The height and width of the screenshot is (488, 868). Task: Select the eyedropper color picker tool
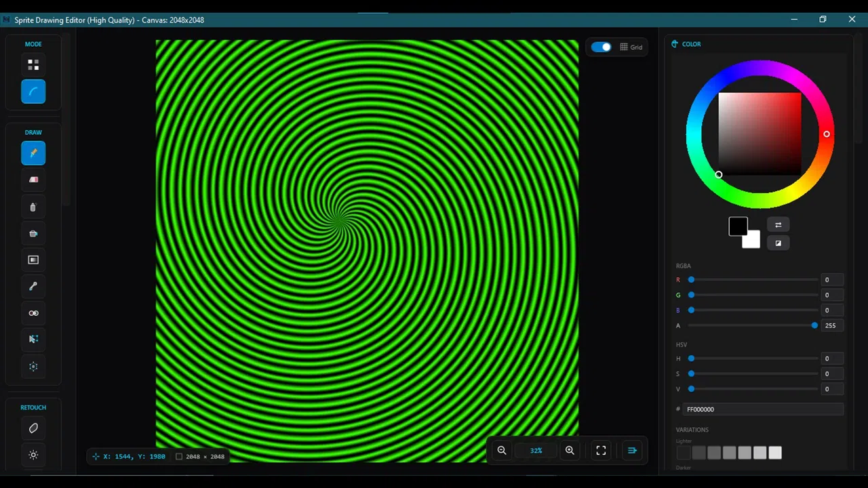tap(33, 286)
